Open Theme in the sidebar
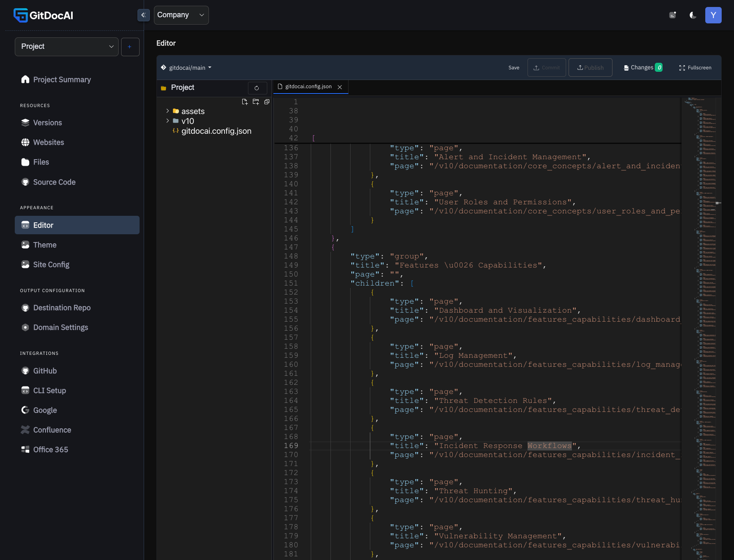The image size is (734, 560). [45, 245]
